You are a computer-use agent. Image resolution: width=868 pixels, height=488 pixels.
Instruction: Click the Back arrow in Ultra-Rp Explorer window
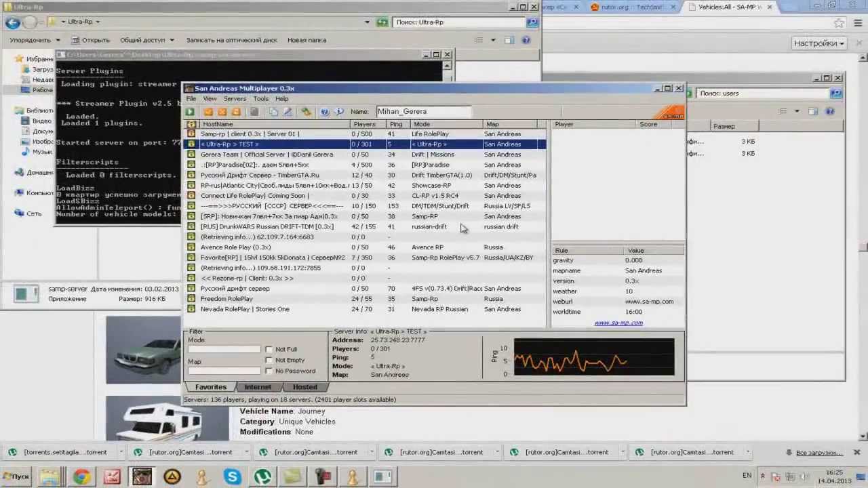click(x=12, y=22)
